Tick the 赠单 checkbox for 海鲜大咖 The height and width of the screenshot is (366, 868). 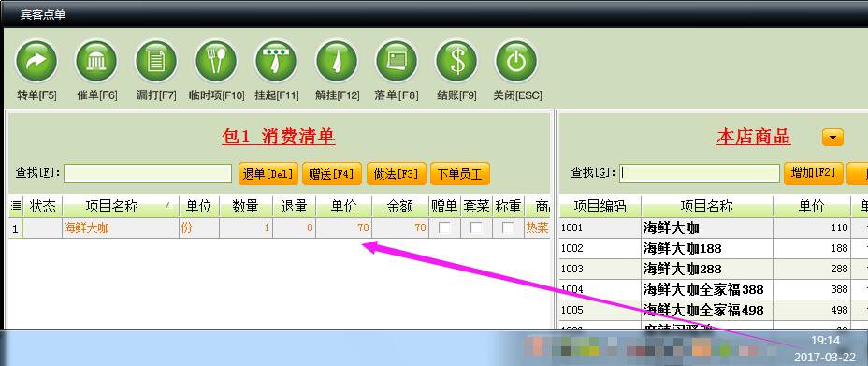[444, 227]
